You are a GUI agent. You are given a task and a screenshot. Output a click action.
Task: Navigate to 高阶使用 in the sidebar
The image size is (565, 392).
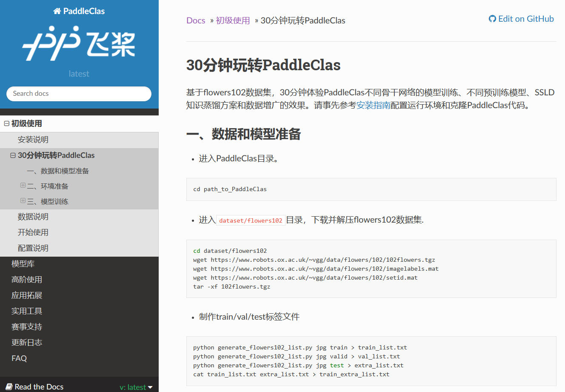pos(26,279)
